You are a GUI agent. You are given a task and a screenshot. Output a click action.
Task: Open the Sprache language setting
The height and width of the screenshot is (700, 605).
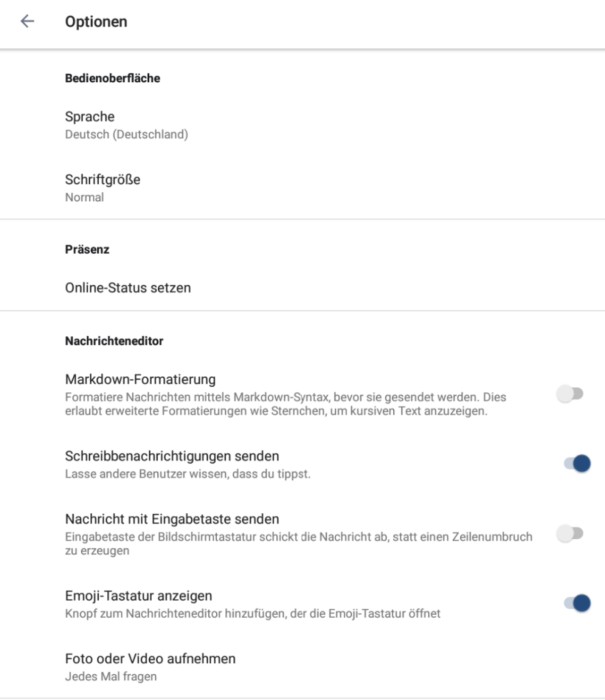click(x=90, y=116)
